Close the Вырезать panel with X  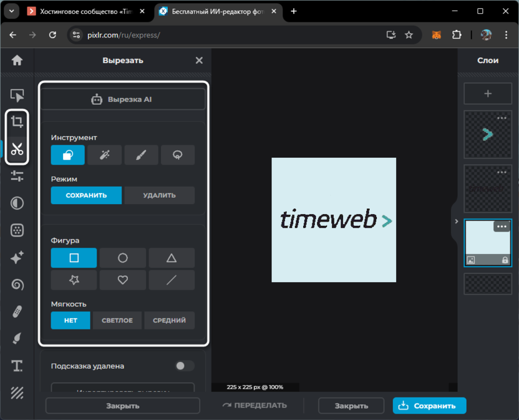(x=199, y=61)
